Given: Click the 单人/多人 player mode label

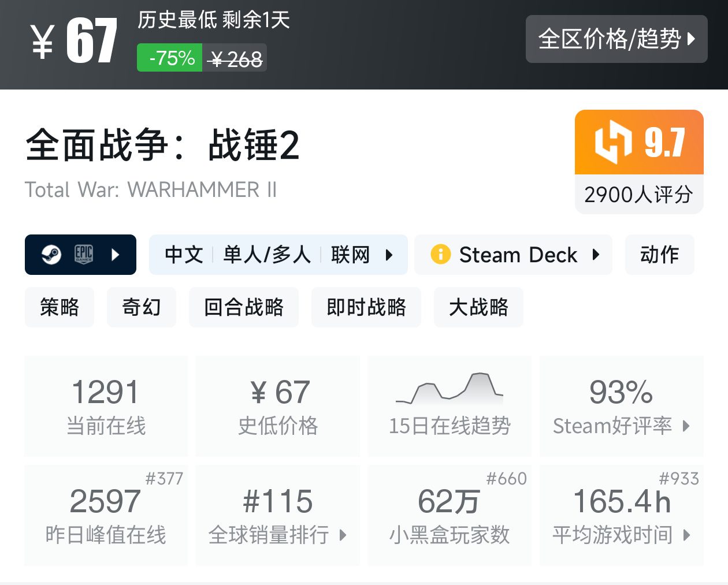Looking at the screenshot, I should pyautogui.click(x=268, y=255).
